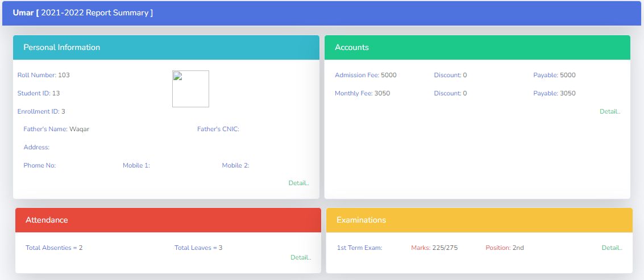Screen dimensions: 644x280
Task: Click the 1st Term Exam label
Action: (359, 248)
